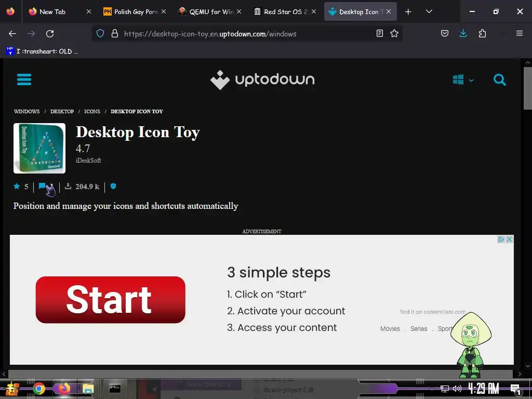Click the blue verified shield badge
This screenshot has width=532, height=399.
pyautogui.click(x=113, y=186)
